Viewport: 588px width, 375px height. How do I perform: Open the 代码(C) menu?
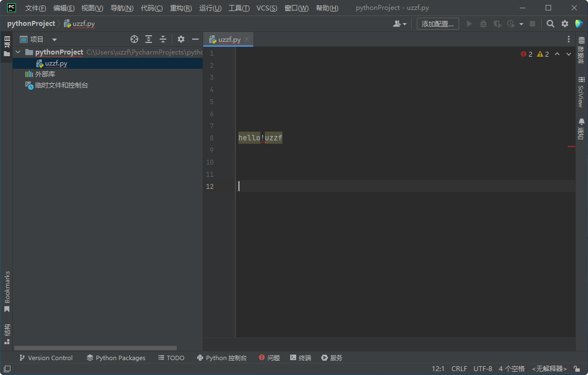click(x=151, y=8)
